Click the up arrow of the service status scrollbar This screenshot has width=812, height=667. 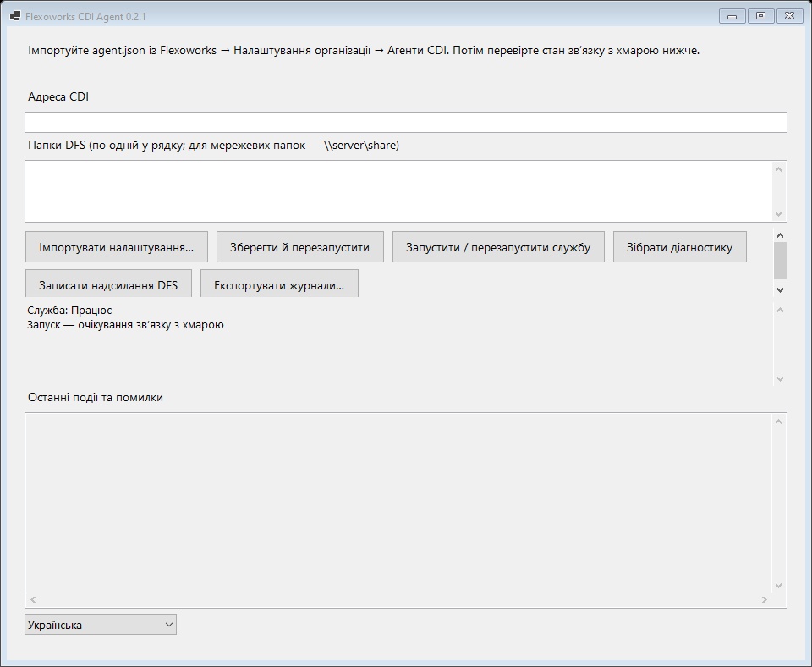(780, 310)
